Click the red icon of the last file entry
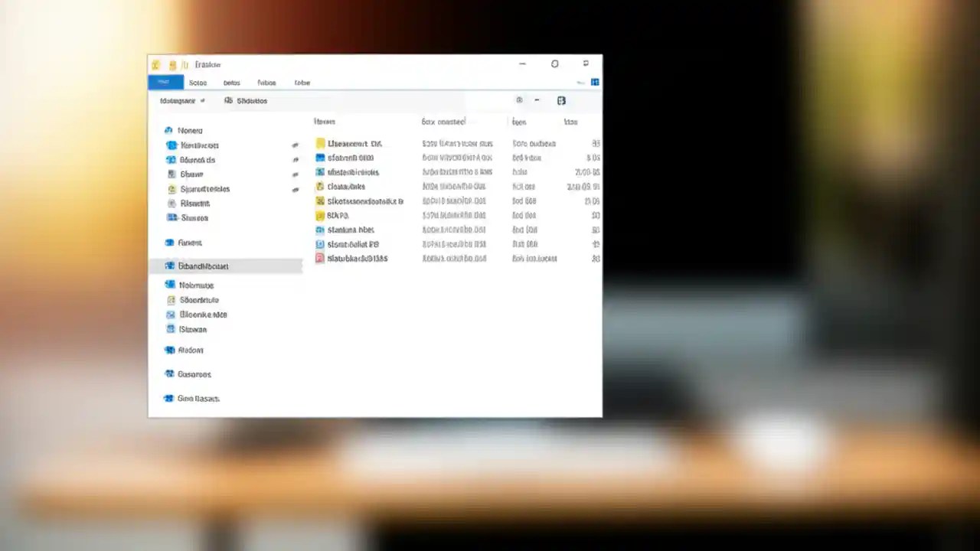The height and width of the screenshot is (551, 980). [x=319, y=259]
